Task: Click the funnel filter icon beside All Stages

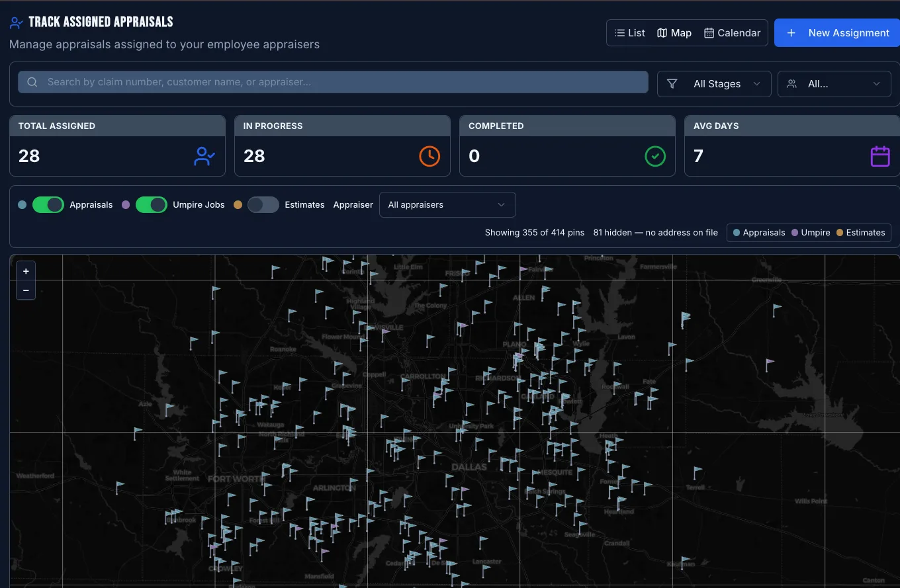Action: [x=672, y=84]
